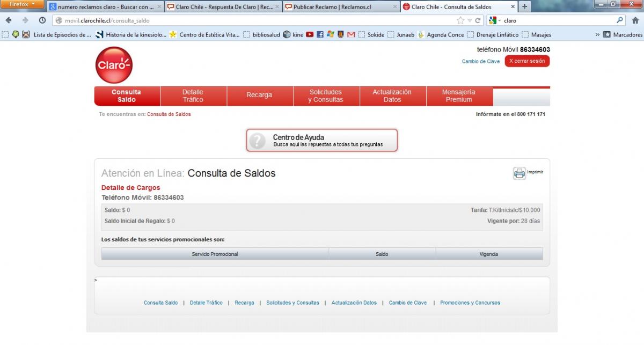
Task: Click the footer Detalle Tráfico link
Action: point(206,303)
